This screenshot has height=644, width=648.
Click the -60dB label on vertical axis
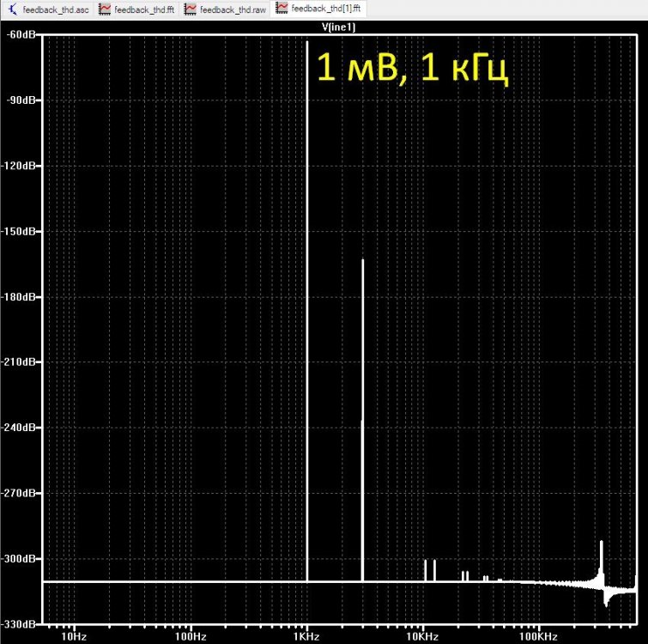pyautogui.click(x=21, y=35)
